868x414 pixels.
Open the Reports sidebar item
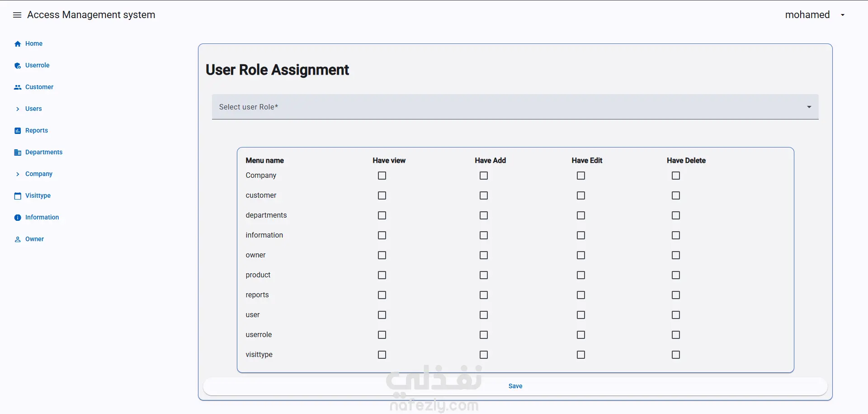[x=37, y=130]
